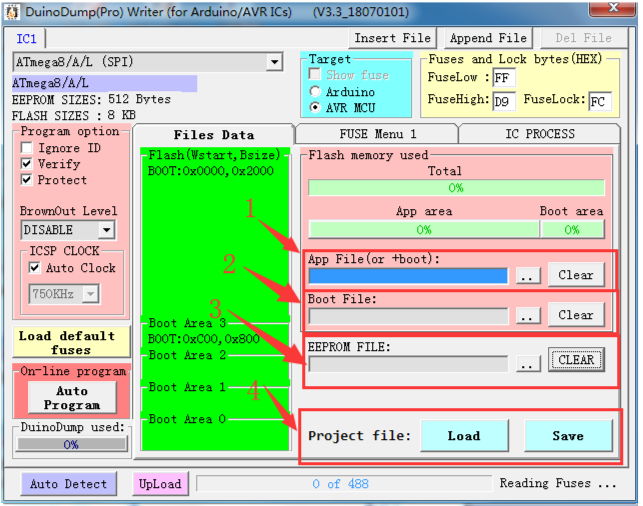Clear the App File entry
The height and width of the screenshot is (506, 643).
point(576,275)
